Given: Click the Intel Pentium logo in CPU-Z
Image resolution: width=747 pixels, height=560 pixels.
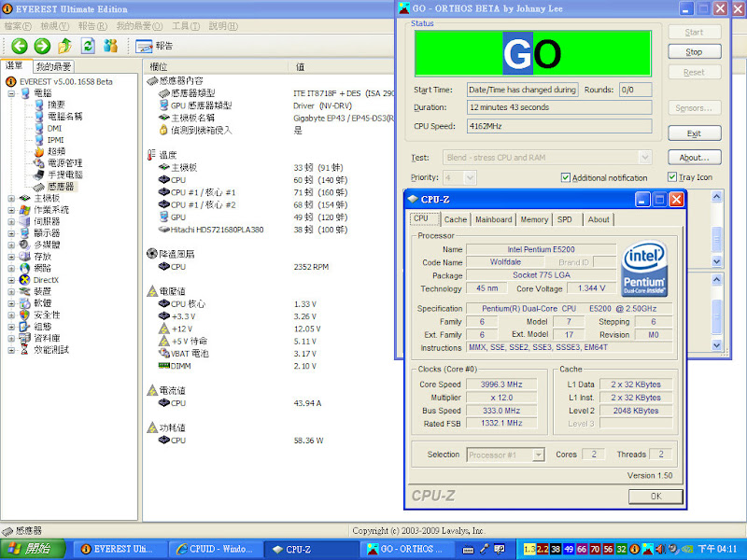Looking at the screenshot, I should pyautogui.click(x=645, y=269).
